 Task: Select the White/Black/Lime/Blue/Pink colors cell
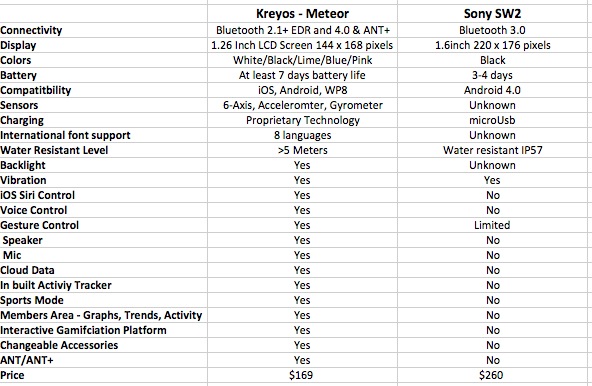[302, 60]
